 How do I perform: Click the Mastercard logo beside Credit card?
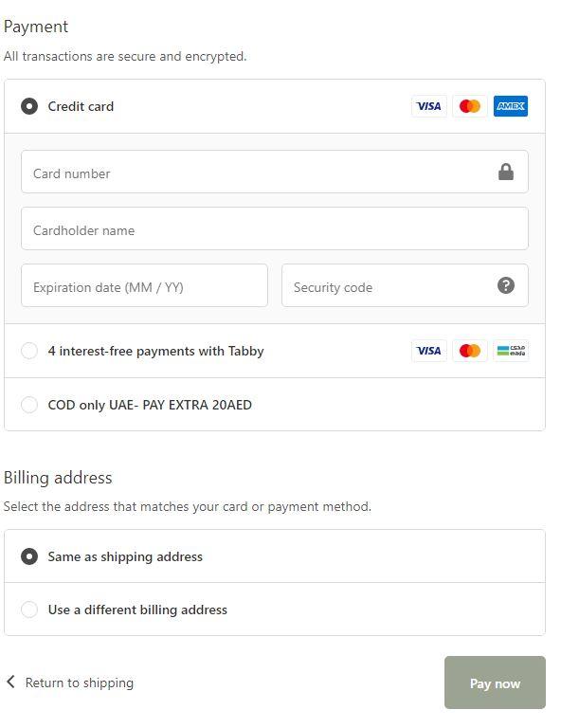point(470,106)
